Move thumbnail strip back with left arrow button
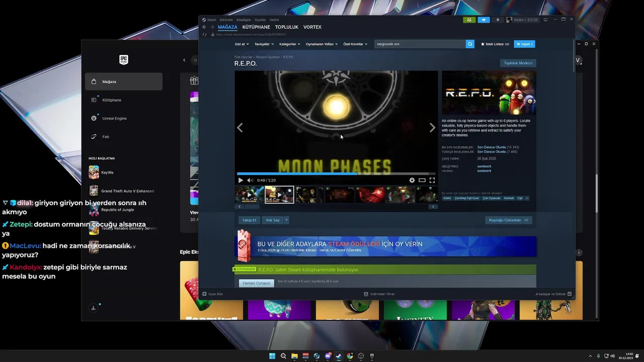The image size is (644, 362). click(239, 207)
